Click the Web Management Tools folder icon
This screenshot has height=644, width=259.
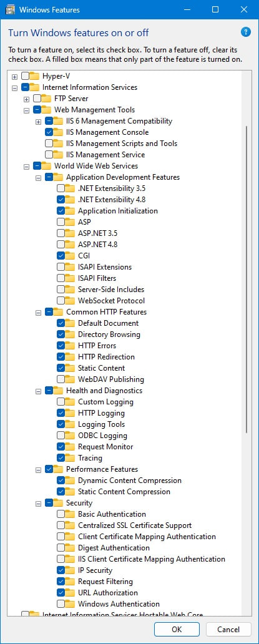46,110
